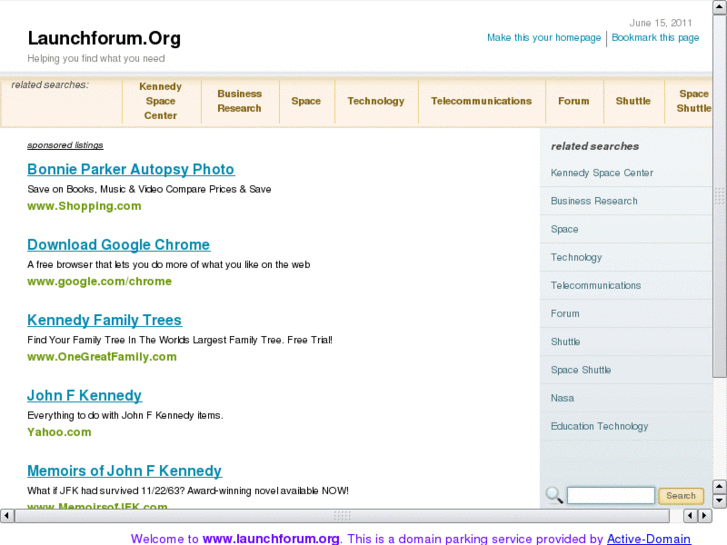The height and width of the screenshot is (545, 727).
Task: Open Yahoo.com green link
Action: (59, 432)
